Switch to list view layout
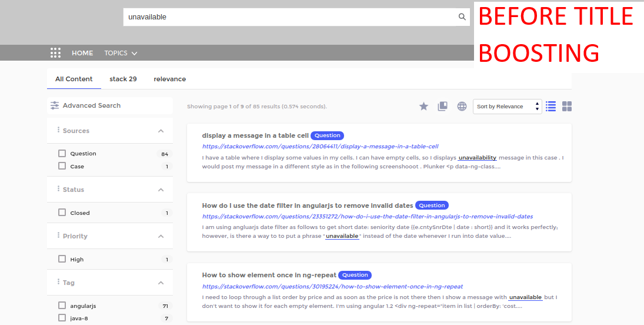Viewport: 644px width, 325px height. pyautogui.click(x=550, y=106)
